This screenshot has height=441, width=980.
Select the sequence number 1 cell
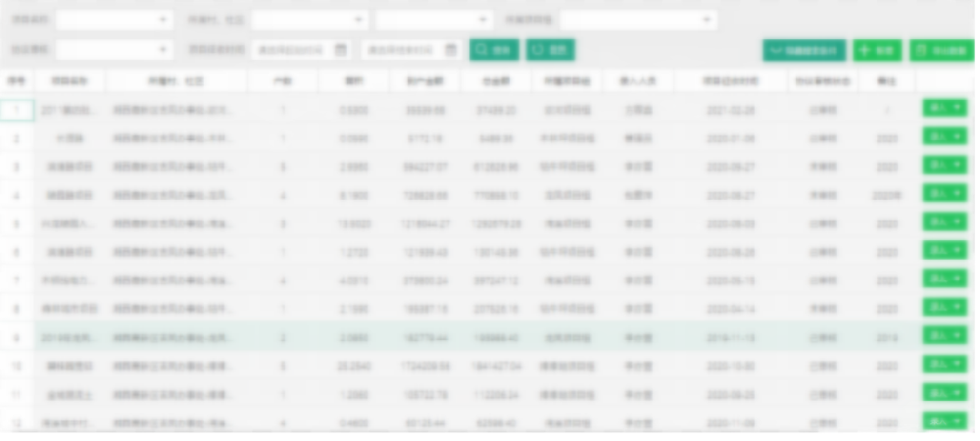tap(17, 111)
